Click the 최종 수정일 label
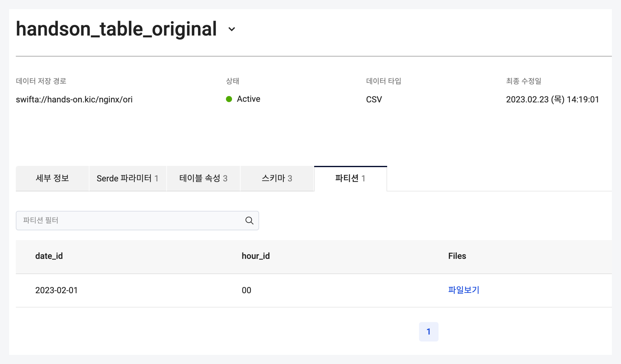Image resolution: width=621 pixels, height=364 pixels. [x=524, y=81]
